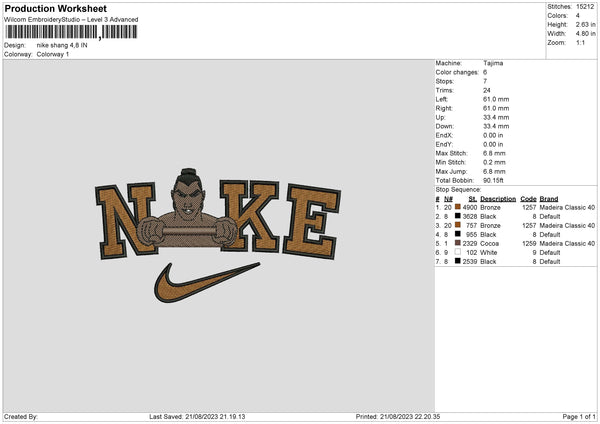The image size is (600, 424).
Task: Click the Zoom value 1:1
Action: click(580, 43)
